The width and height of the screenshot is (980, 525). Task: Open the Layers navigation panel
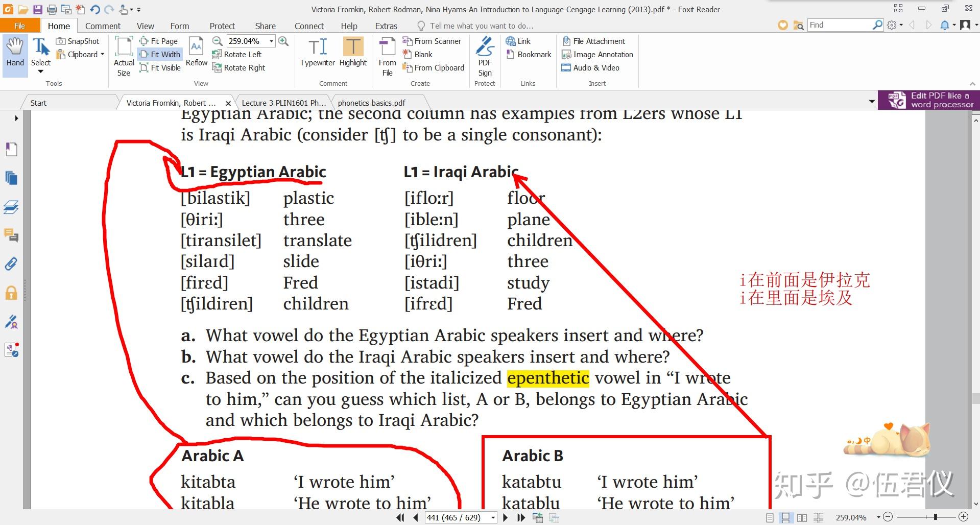(x=11, y=207)
